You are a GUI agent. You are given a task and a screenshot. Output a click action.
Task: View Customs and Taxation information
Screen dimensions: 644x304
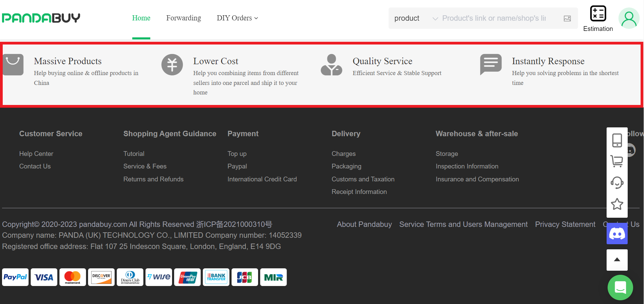[363, 179]
